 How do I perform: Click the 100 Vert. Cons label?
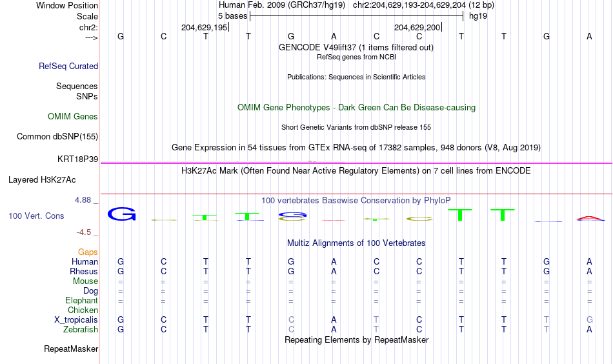click(x=36, y=216)
